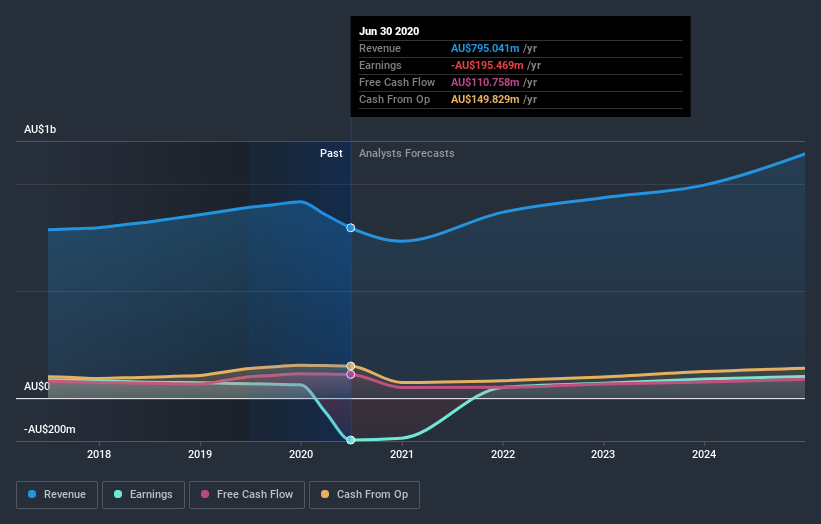The width and height of the screenshot is (821, 524).
Task: Click the Cash From Op label in tooltip
Action: pos(394,99)
